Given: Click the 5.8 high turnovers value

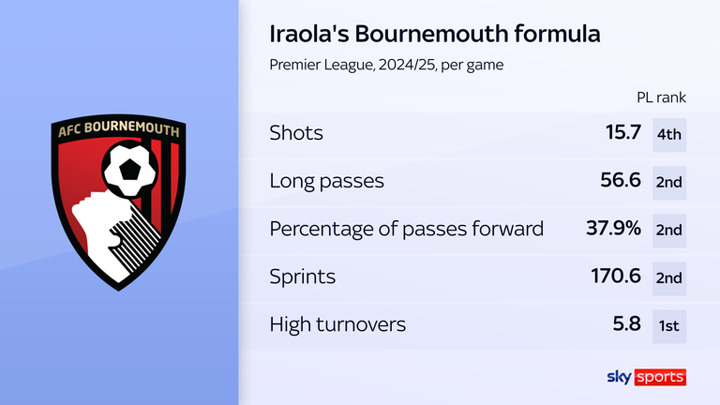Looking at the screenshot, I should 625,325.
